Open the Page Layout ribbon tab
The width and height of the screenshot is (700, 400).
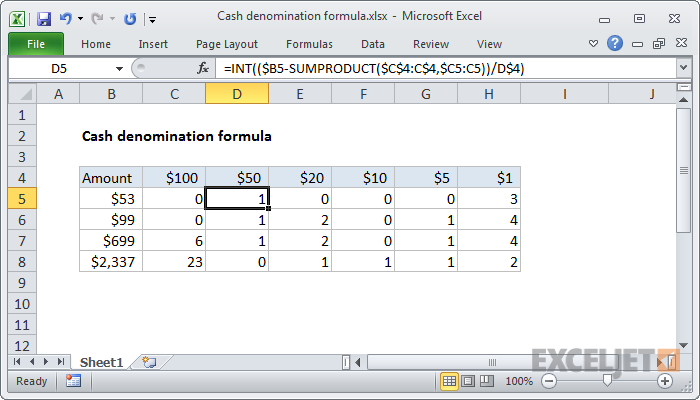tap(227, 44)
